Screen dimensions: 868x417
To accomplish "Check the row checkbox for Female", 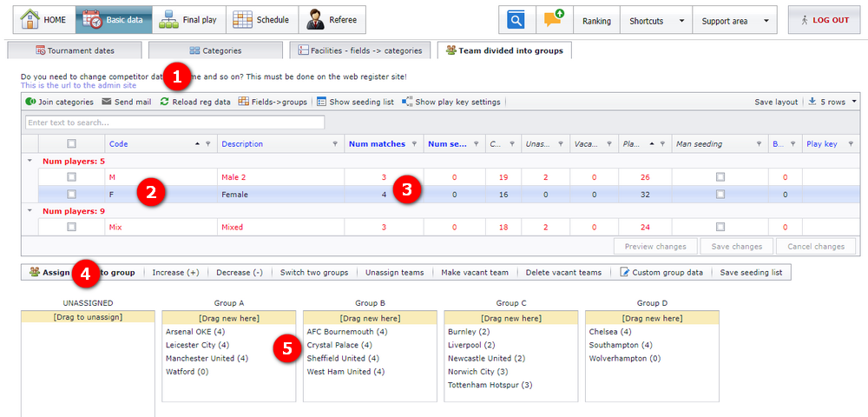I will (x=71, y=195).
